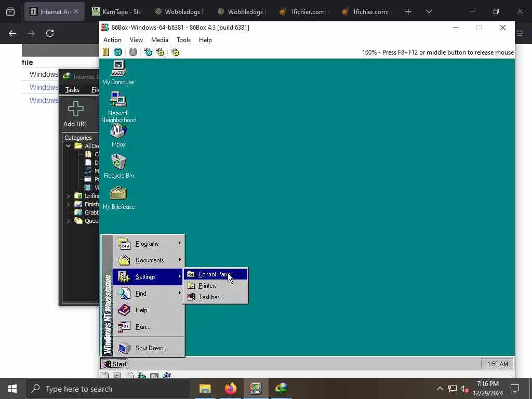Open host task view icon at top-left

pos(10,12)
